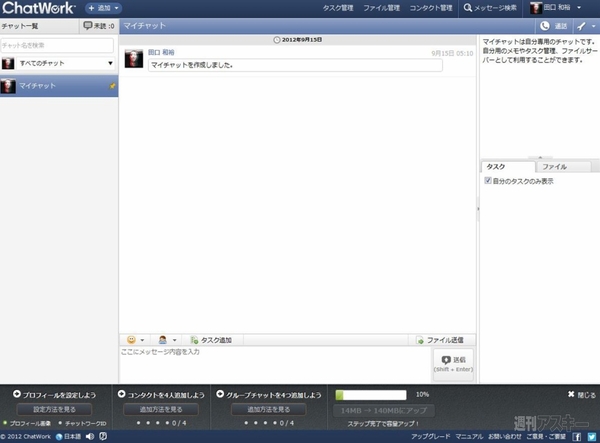Open the chat settings wrench dropdown
Viewport: 600px width, 443px height.
pos(587,26)
